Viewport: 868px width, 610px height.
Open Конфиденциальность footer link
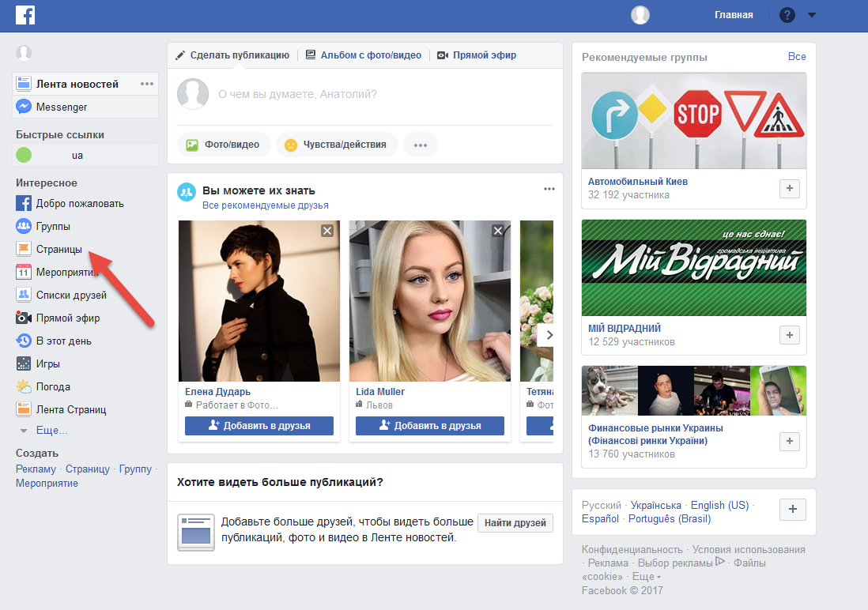[632, 550]
